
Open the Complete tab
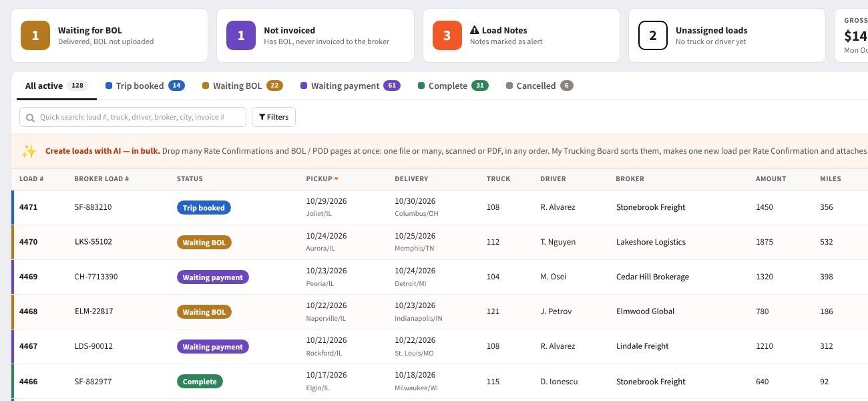point(453,86)
